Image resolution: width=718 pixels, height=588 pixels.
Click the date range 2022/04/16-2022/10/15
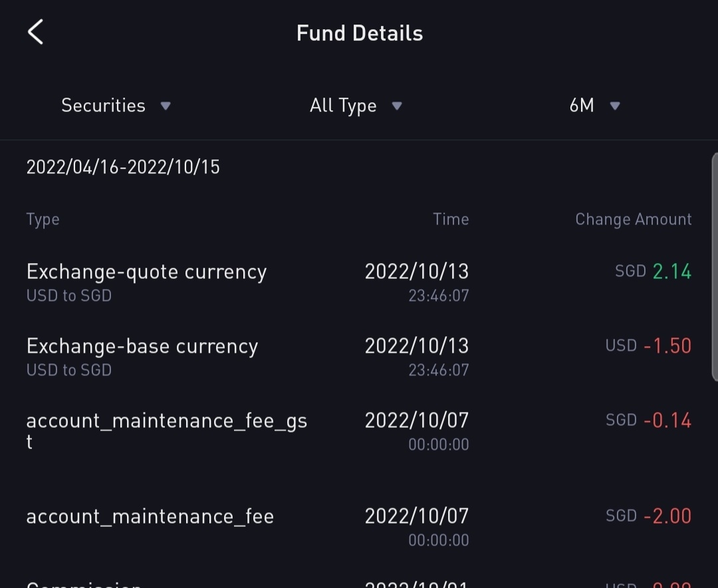123,167
